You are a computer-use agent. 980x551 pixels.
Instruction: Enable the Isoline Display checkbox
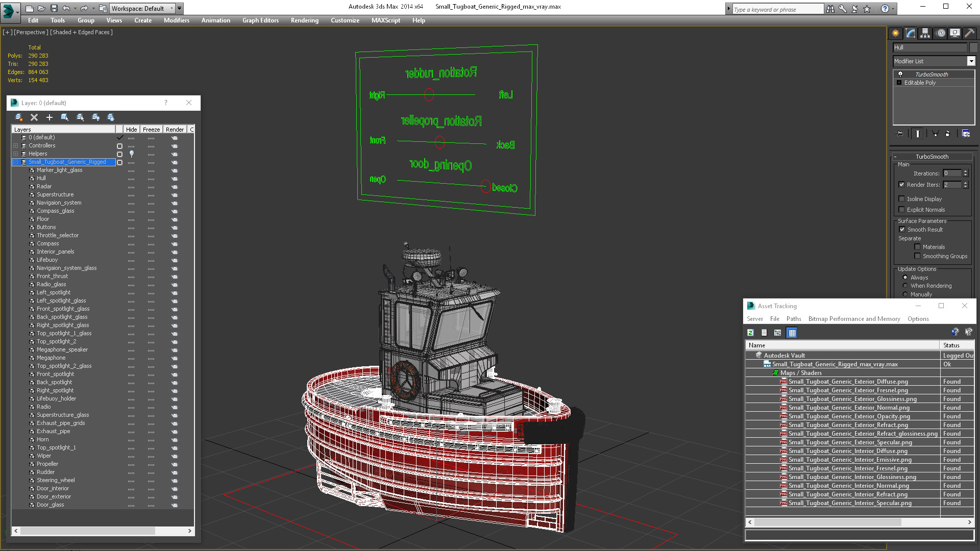pos(902,199)
